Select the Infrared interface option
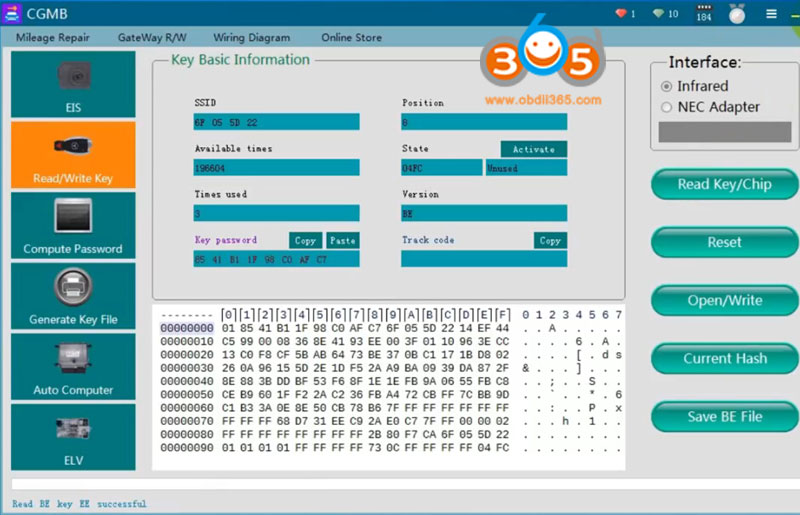Image resolution: width=800 pixels, height=515 pixels. (x=667, y=87)
